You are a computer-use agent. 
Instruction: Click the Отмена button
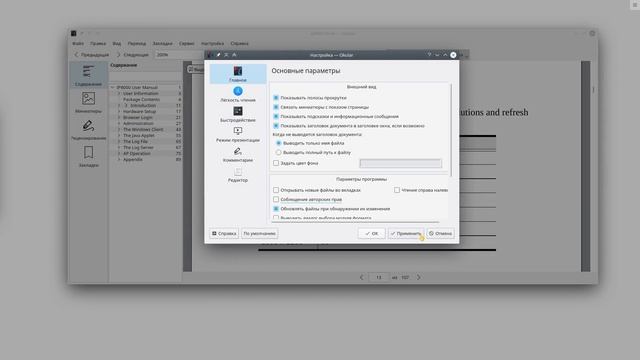coord(440,233)
